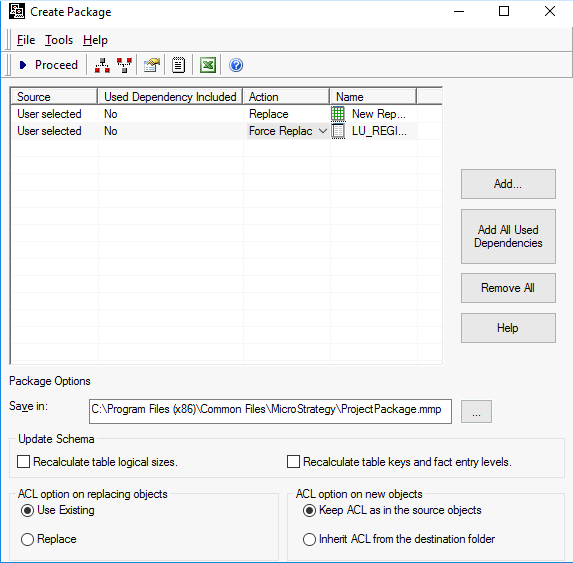Click the Add... button

tap(508, 184)
